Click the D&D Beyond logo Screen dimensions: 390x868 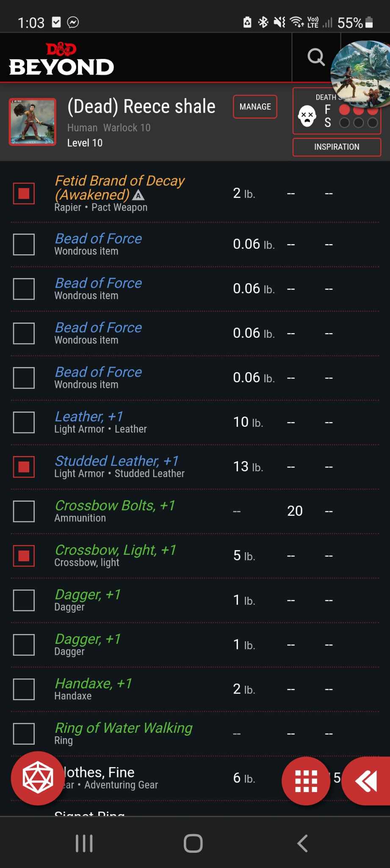[61, 59]
